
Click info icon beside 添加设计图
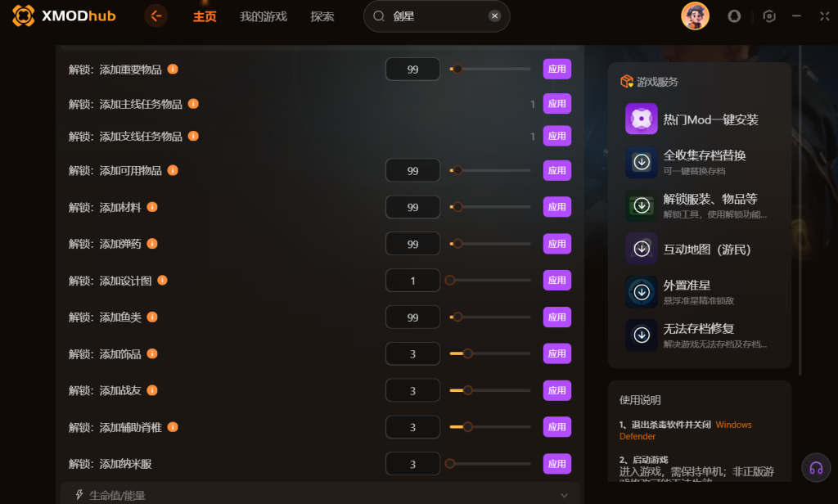click(x=163, y=280)
